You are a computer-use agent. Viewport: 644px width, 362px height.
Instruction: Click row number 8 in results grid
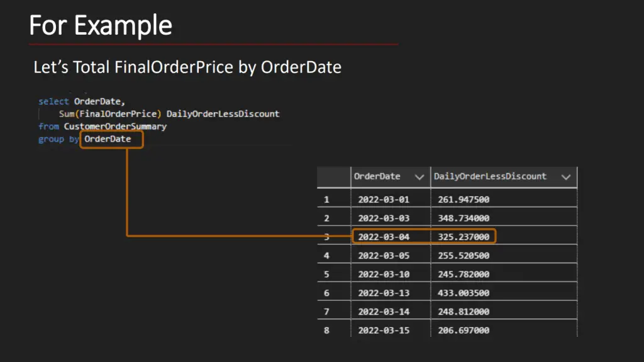[326, 331]
